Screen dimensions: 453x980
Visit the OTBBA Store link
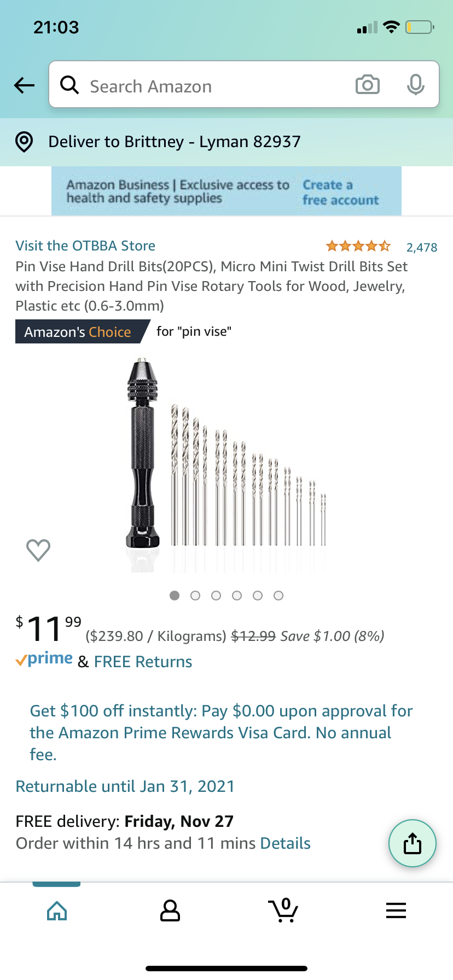[x=85, y=246]
